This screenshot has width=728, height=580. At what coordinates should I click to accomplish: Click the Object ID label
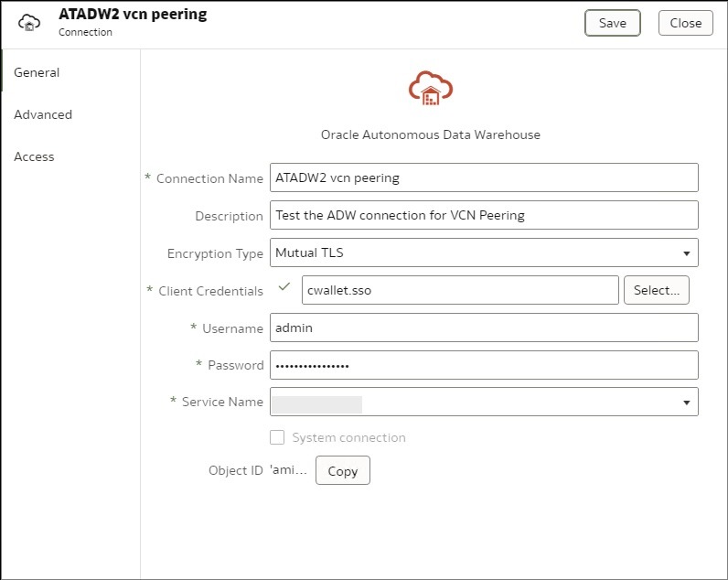[x=236, y=470]
